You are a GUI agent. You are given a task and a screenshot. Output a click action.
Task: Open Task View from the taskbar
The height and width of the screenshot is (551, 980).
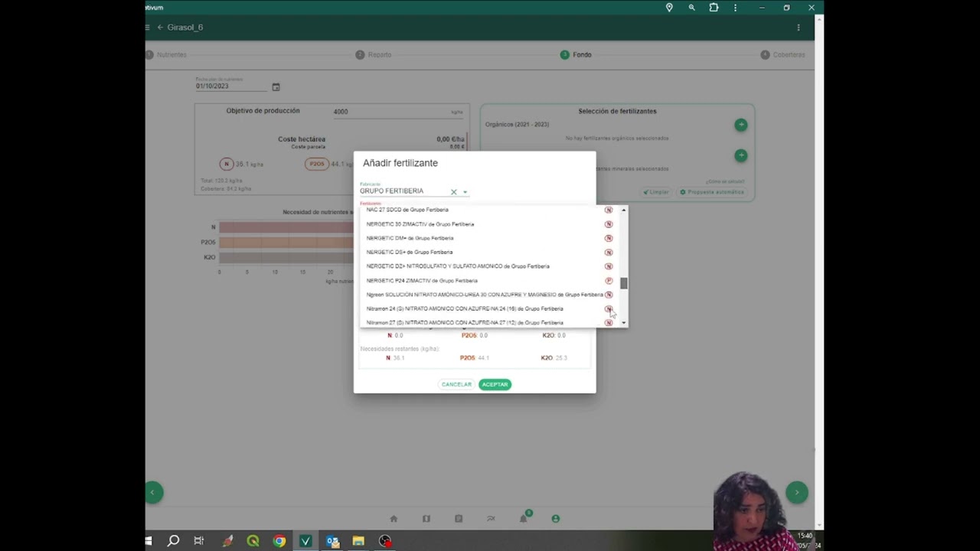[199, 541]
